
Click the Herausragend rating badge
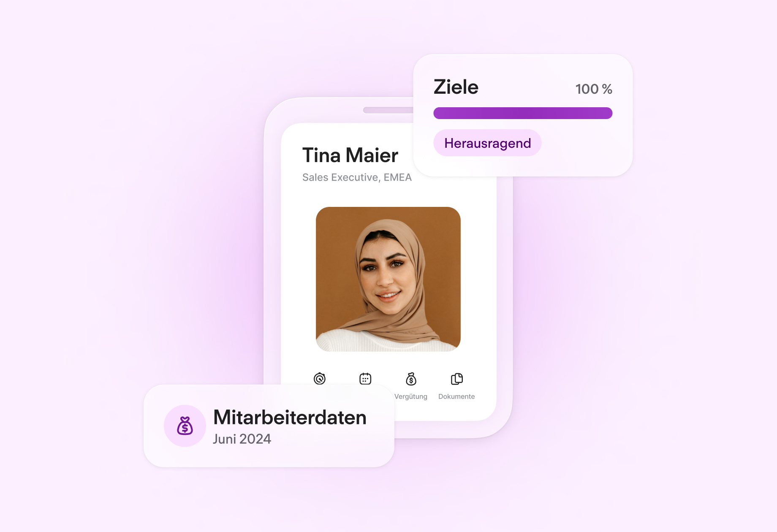tap(487, 143)
